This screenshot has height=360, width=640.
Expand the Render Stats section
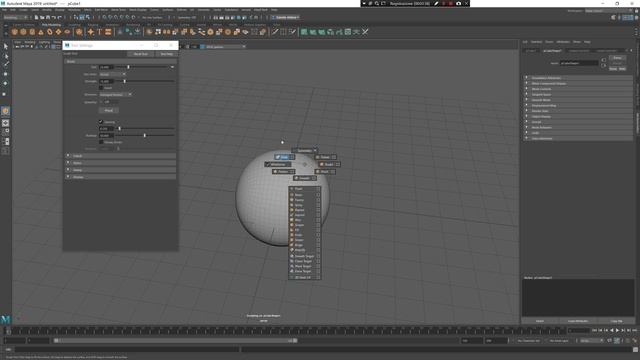click(578, 111)
